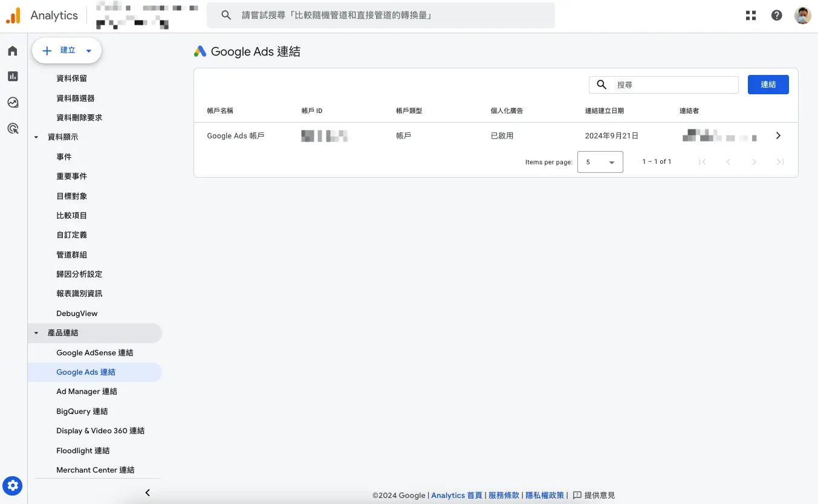Click the blue 連結 button
Image resolution: width=818 pixels, height=504 pixels.
(768, 85)
